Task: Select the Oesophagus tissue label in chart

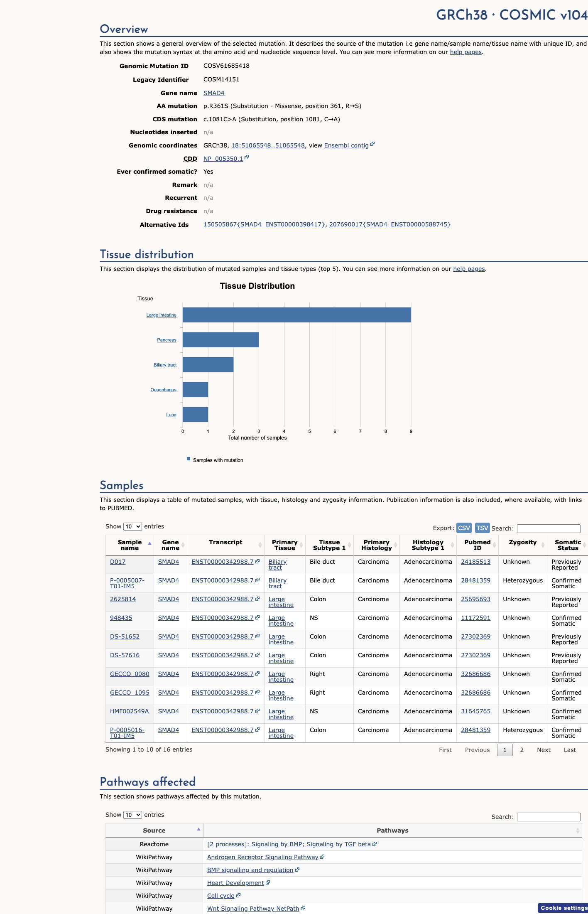Action: tap(163, 390)
